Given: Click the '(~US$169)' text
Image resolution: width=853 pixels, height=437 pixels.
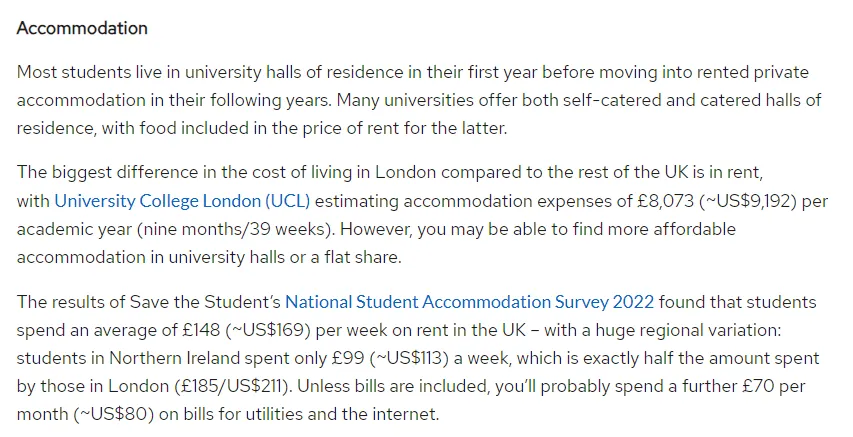Looking at the screenshot, I should pyautogui.click(x=268, y=330).
